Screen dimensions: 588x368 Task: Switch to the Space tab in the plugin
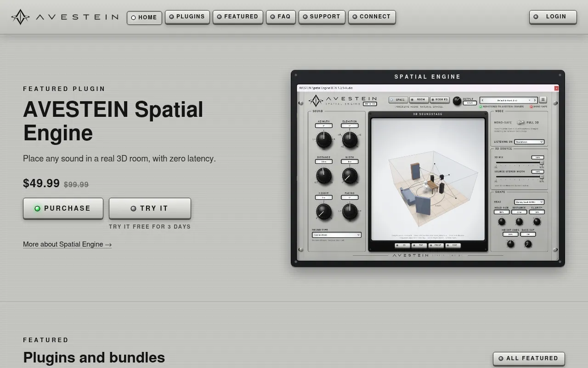[398, 100]
